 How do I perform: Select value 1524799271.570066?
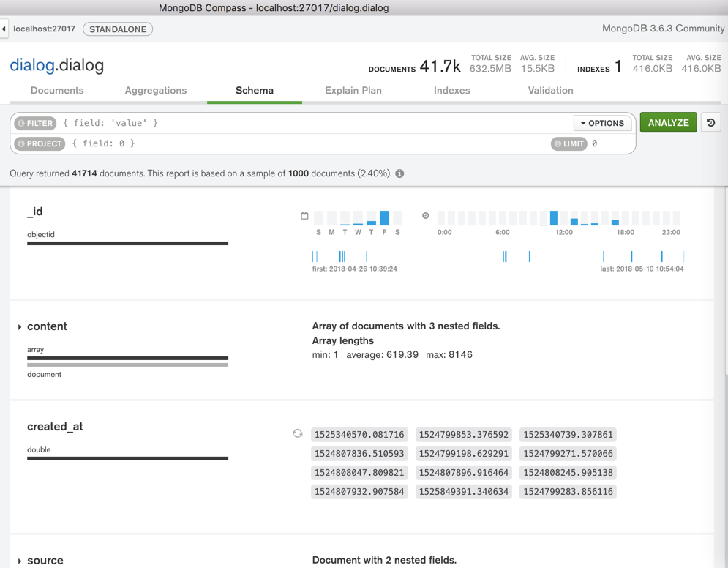click(x=568, y=454)
